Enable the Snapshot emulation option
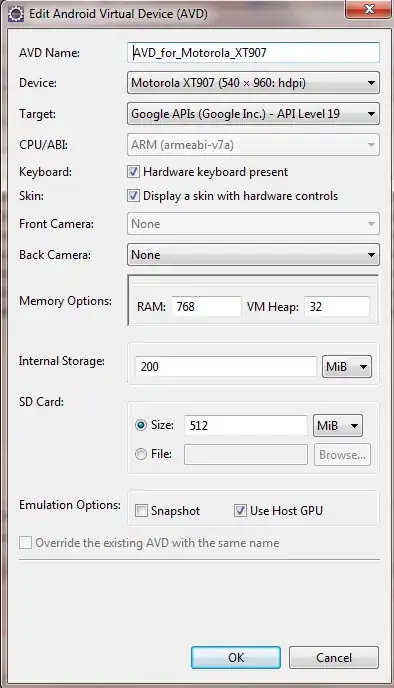Screen dimensions: 394x688 pyautogui.click(x=141, y=511)
